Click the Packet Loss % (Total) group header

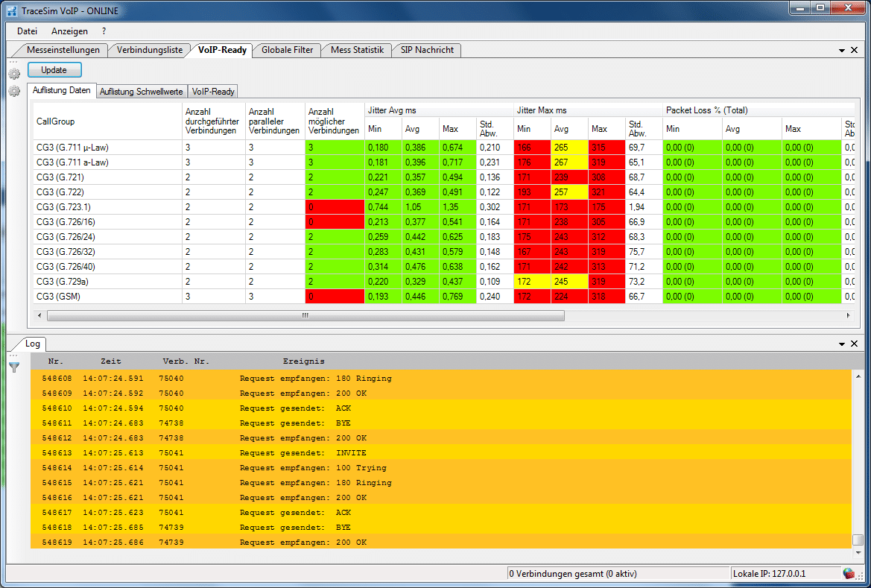tap(758, 110)
